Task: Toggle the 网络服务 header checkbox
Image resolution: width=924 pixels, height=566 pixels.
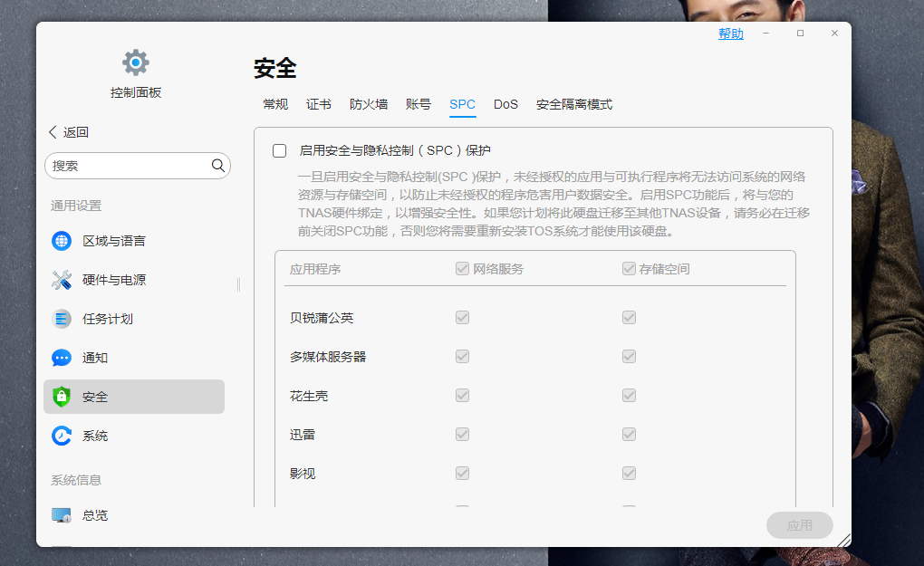Action: click(x=463, y=269)
